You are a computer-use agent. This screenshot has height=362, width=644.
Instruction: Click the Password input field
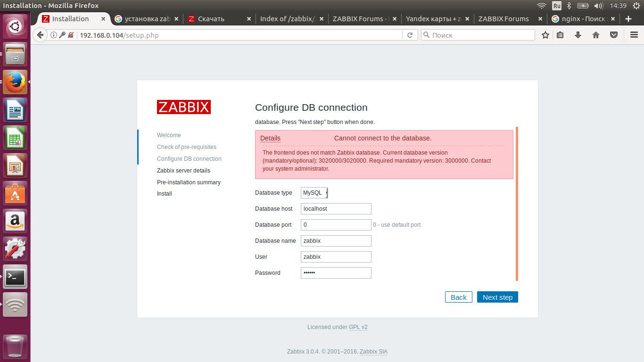336,273
